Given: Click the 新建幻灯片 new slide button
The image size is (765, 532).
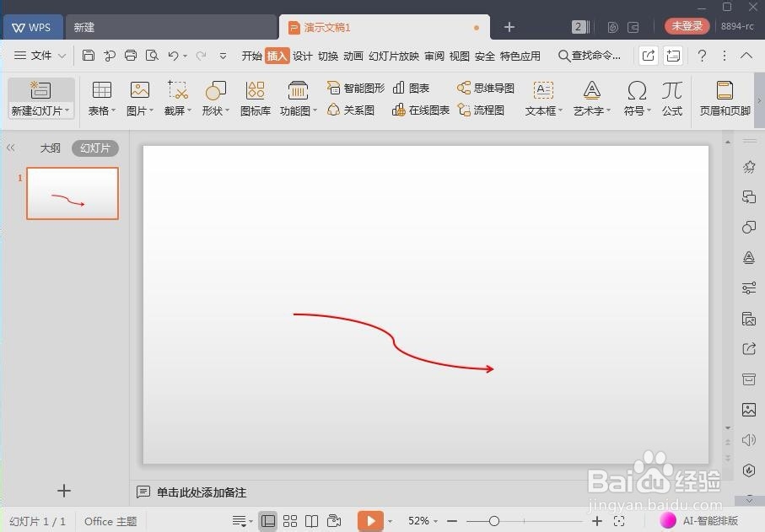Looking at the screenshot, I should pos(41,99).
